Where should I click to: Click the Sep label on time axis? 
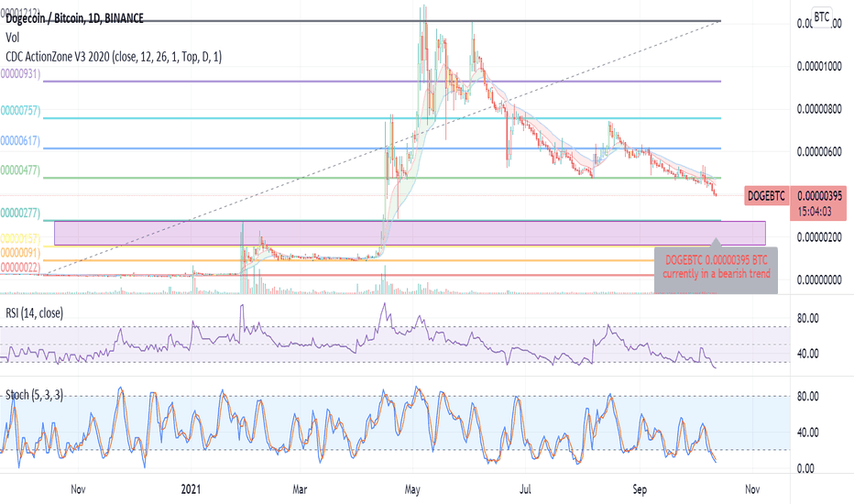(x=640, y=489)
